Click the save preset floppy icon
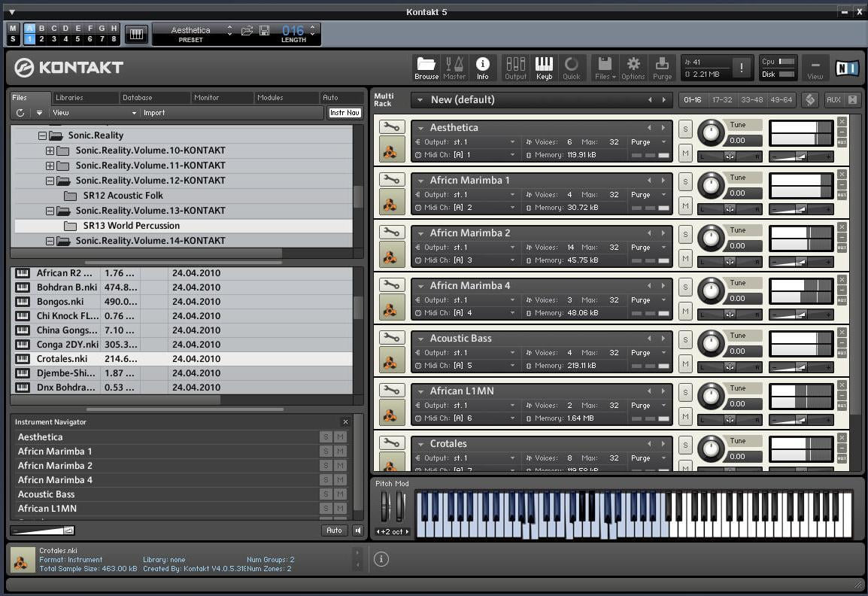The width and height of the screenshot is (868, 596). 265,30
